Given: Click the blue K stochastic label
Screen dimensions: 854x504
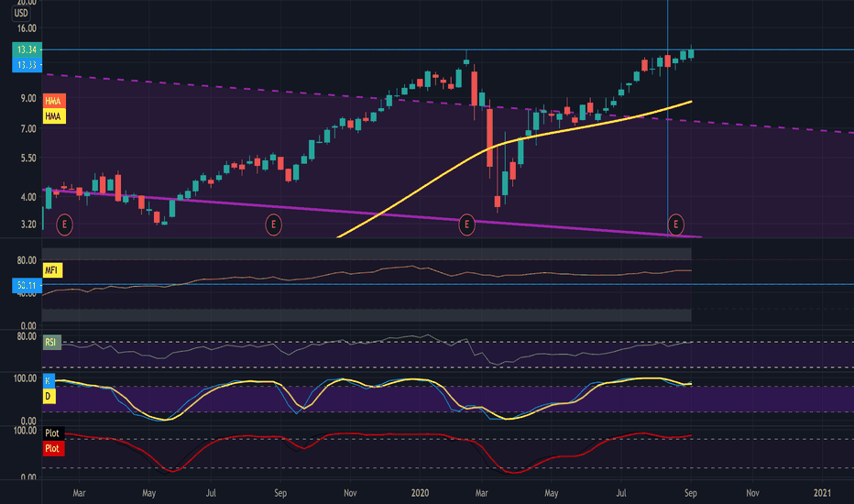Looking at the screenshot, I should (49, 381).
